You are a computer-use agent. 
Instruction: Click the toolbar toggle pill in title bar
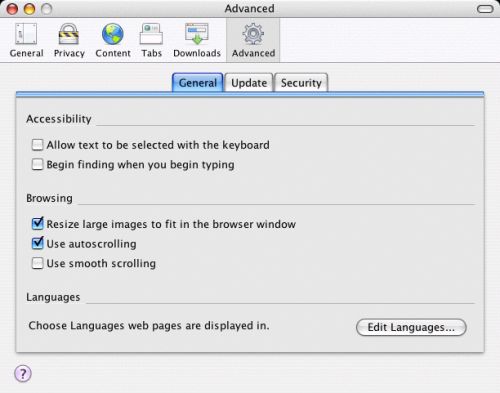[485, 9]
